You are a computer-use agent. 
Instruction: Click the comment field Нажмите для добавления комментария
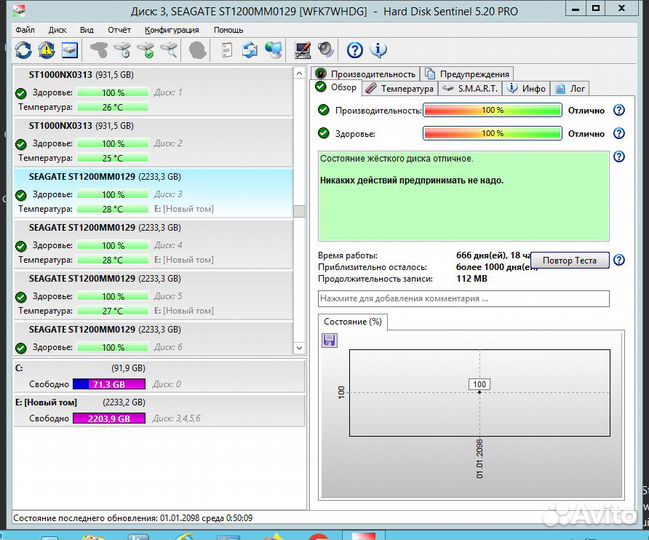point(464,298)
